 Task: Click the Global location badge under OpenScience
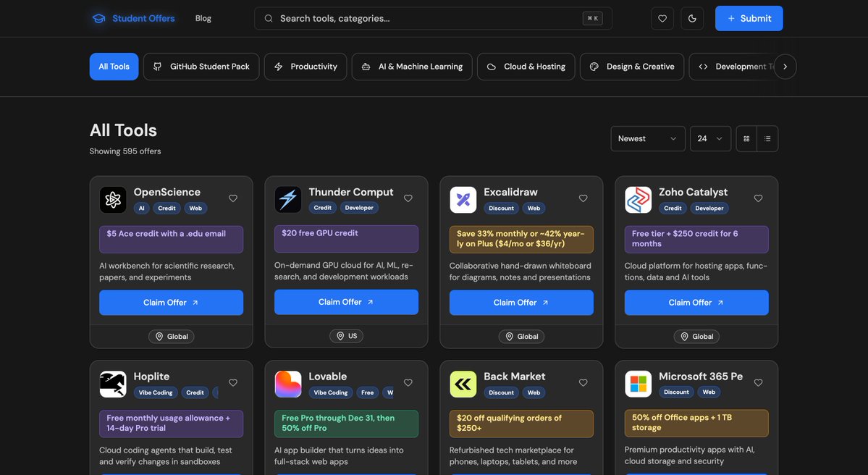click(172, 337)
